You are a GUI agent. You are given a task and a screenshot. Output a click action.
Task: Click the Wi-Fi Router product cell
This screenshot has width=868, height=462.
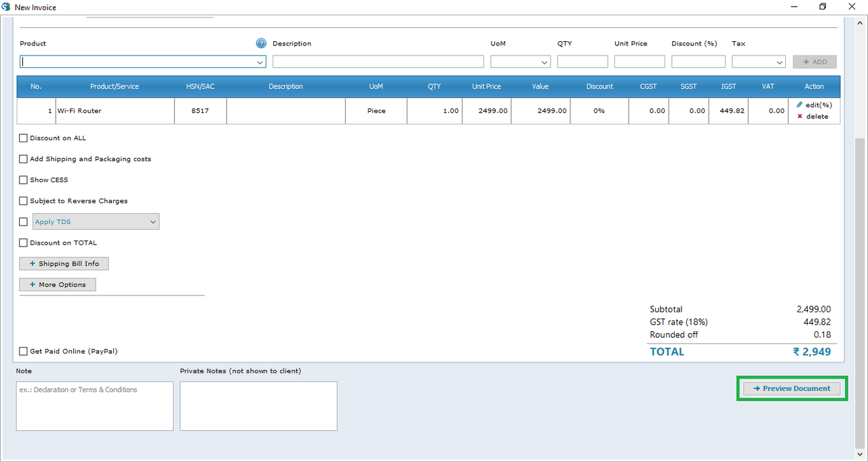pos(115,111)
